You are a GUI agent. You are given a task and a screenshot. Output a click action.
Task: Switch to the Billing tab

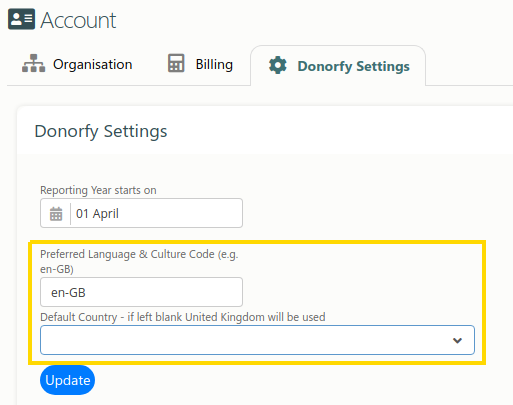(200, 64)
